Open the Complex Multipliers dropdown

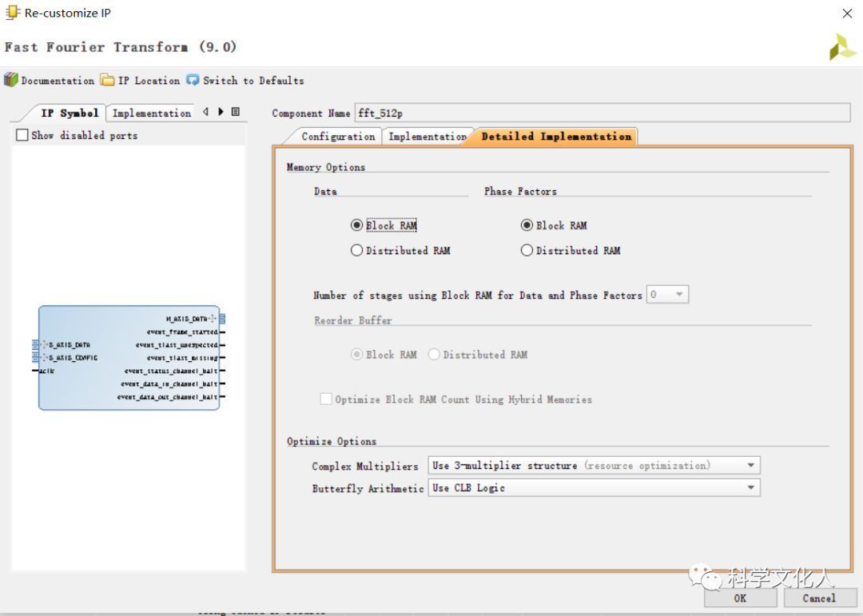point(594,465)
